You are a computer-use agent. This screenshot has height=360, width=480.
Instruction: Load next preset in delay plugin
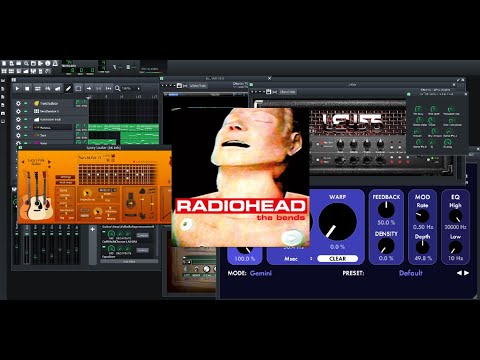click(x=467, y=273)
